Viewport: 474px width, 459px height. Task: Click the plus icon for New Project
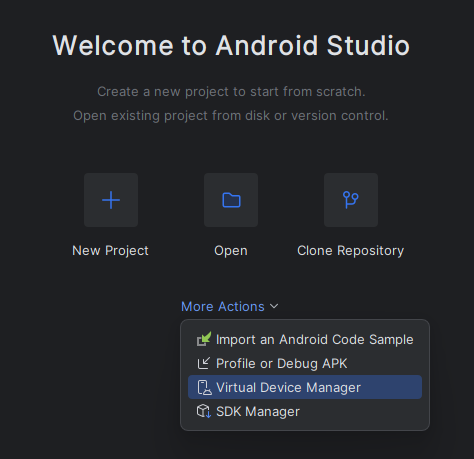[x=111, y=200]
